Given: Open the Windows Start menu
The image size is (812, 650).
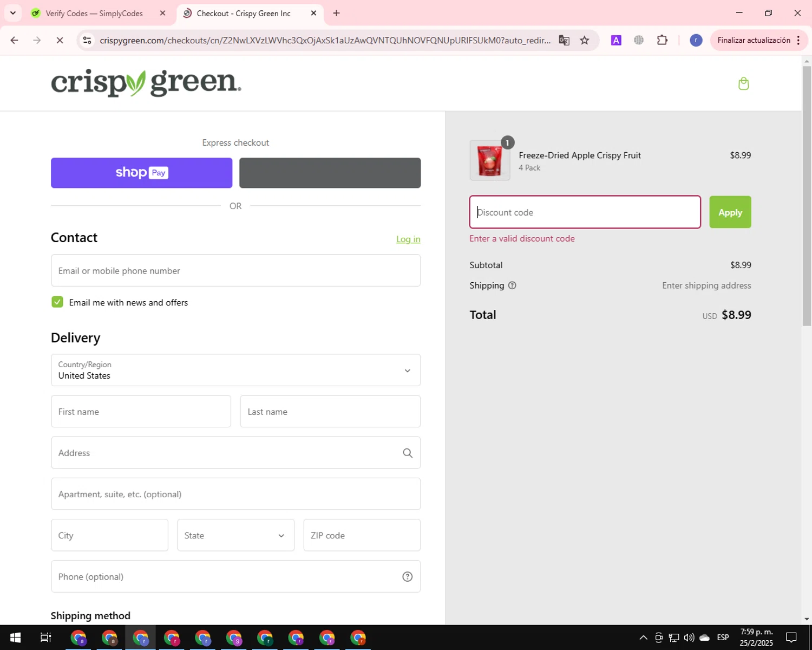Looking at the screenshot, I should click(x=15, y=638).
